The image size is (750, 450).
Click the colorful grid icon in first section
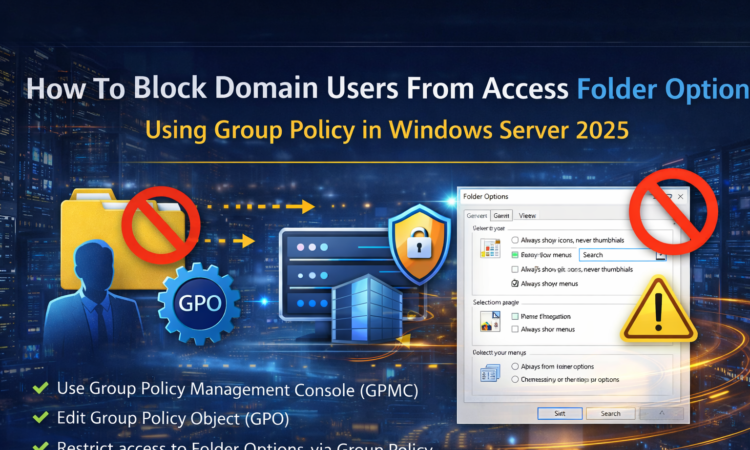pyautogui.click(x=490, y=248)
